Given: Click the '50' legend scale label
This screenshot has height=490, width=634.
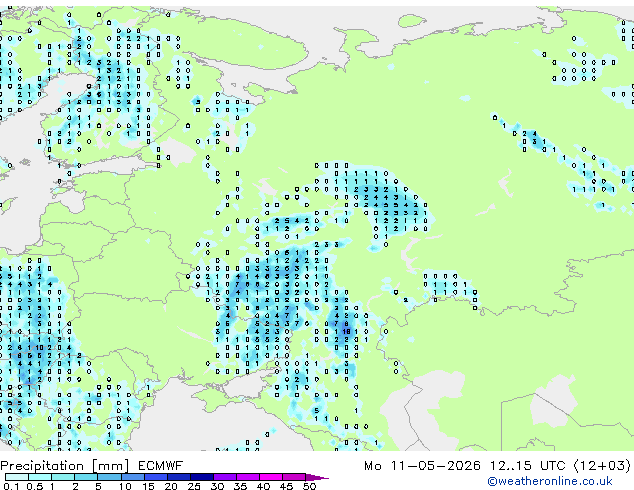Looking at the screenshot, I should 309,486.
